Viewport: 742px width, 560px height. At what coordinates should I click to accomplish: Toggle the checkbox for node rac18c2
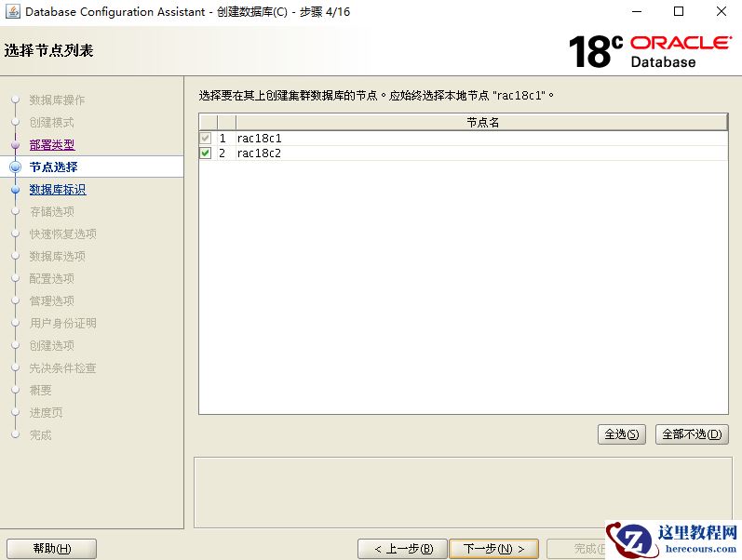[206, 153]
